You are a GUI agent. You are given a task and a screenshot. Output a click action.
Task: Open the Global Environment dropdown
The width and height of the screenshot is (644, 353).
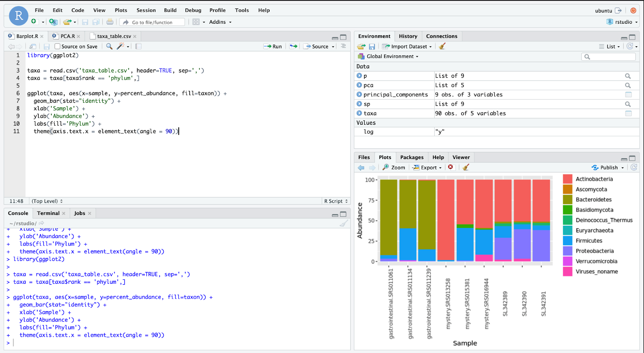tap(388, 56)
